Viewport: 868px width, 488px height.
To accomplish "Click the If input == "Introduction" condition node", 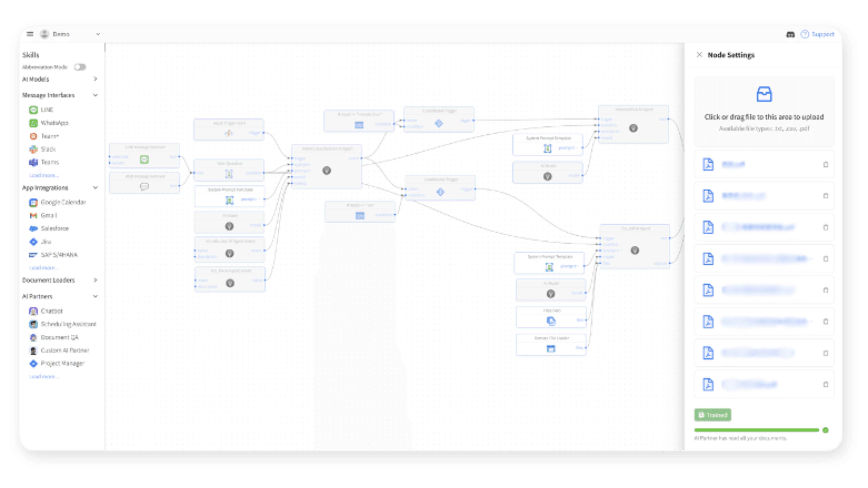I will point(359,121).
